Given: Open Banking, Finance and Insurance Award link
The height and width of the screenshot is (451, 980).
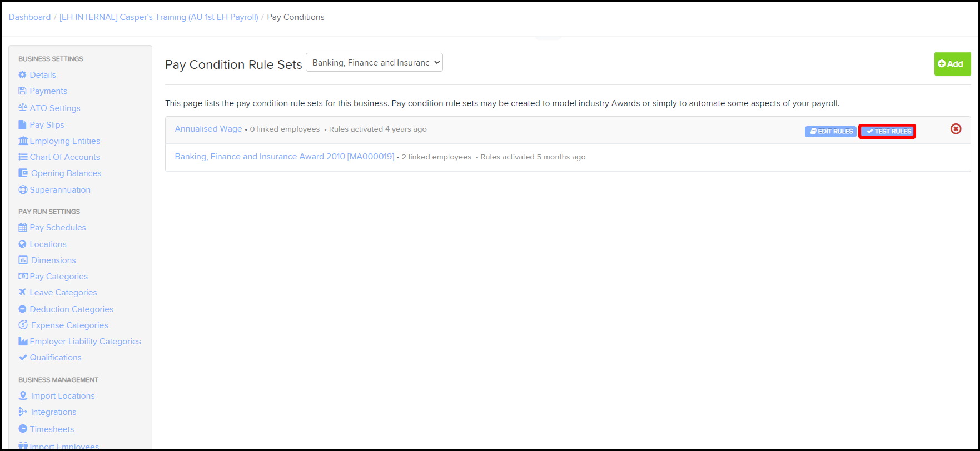Looking at the screenshot, I should pos(284,157).
